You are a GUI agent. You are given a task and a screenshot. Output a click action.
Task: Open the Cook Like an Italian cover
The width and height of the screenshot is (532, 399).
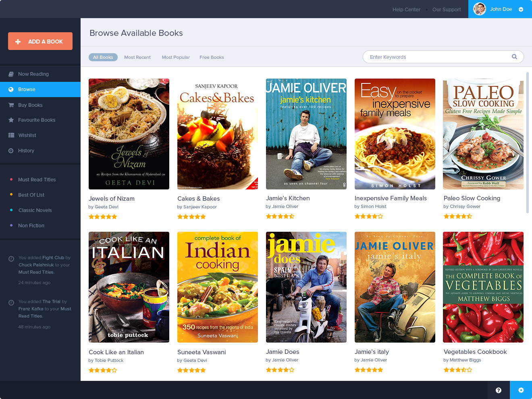129,287
